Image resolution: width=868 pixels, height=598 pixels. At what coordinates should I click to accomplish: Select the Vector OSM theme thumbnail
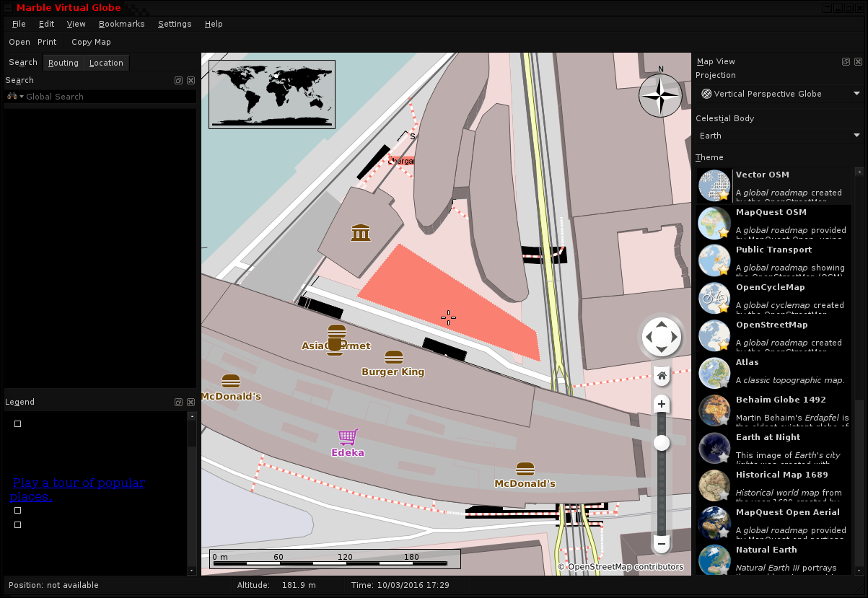point(714,185)
